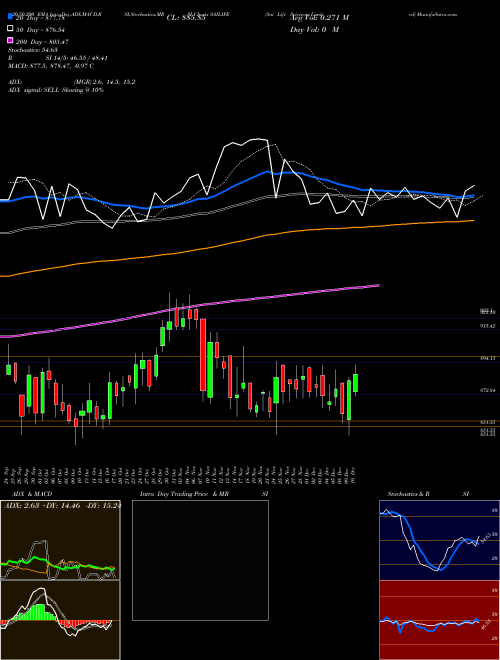The width and height of the screenshot is (500, 660).
Task: Click the white 50 Day EMA legend swatch
Action: click(x=11, y=29)
